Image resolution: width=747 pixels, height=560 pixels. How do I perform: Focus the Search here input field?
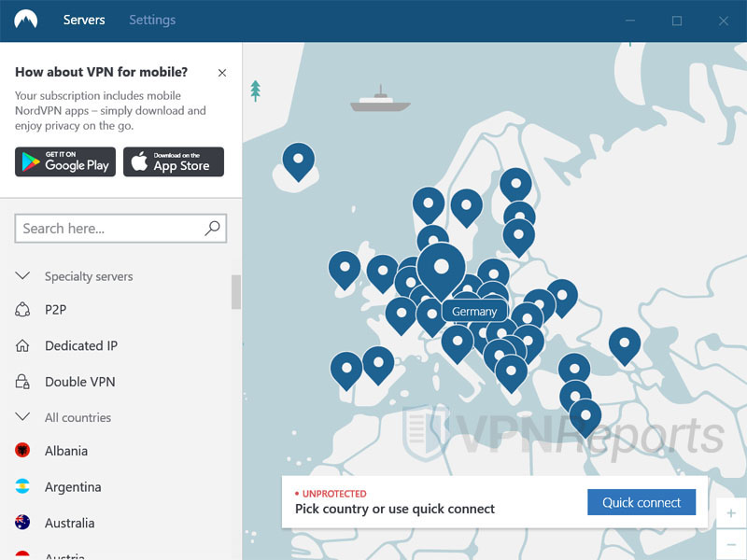pos(120,229)
